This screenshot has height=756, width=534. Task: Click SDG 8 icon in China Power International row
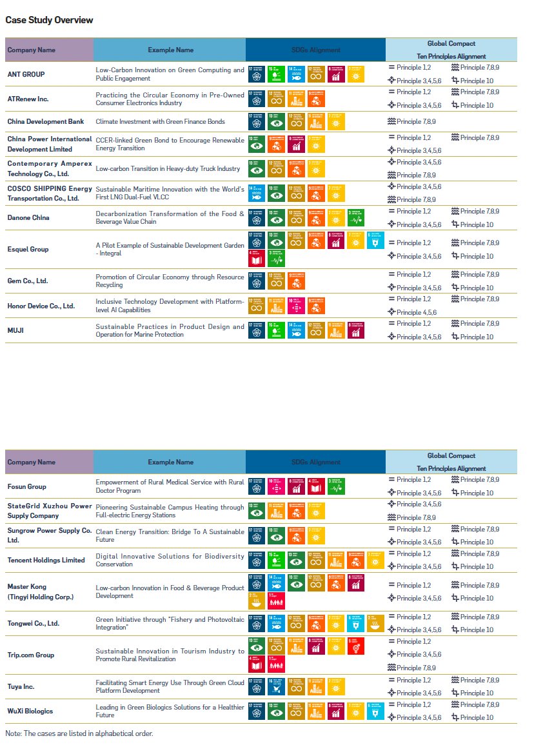pyautogui.click(x=297, y=144)
